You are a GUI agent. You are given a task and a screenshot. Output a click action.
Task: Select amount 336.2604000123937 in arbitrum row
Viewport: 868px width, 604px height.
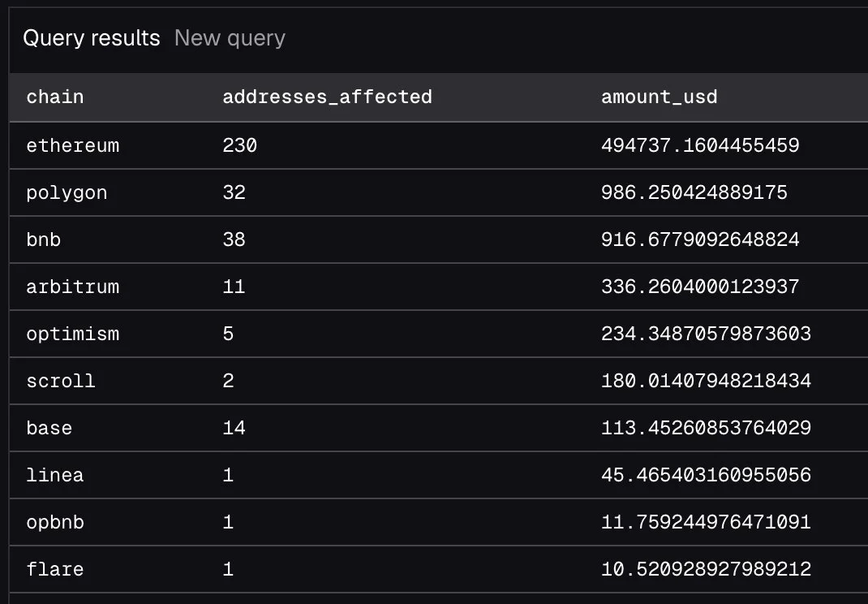(x=700, y=287)
